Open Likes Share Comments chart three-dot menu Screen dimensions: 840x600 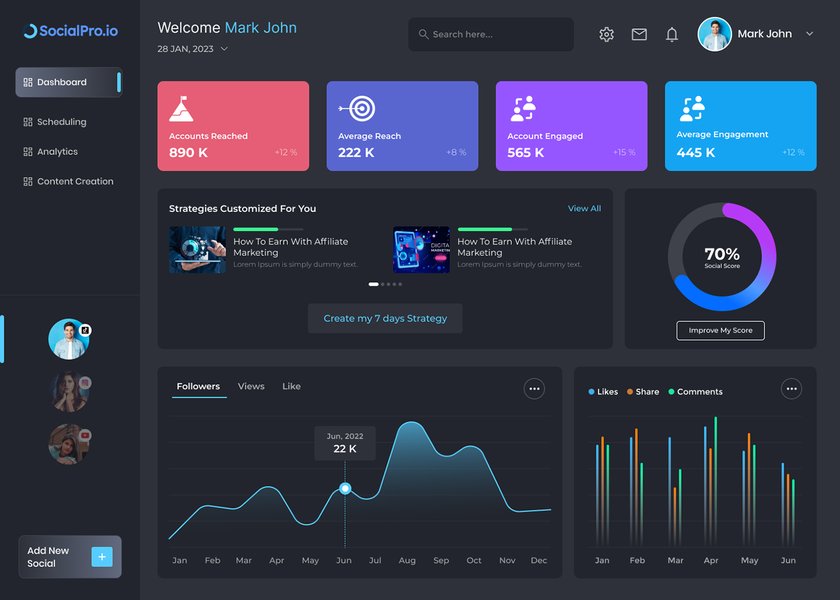click(x=791, y=389)
